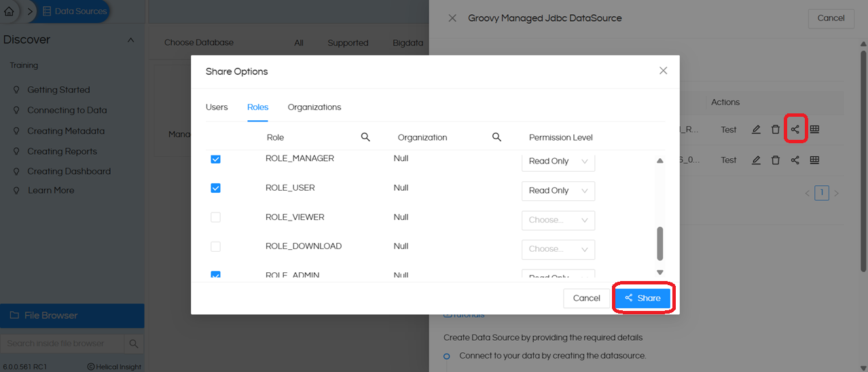This screenshot has height=372, width=868.
Task: Collapse the Discover section chevron
Action: (x=131, y=40)
